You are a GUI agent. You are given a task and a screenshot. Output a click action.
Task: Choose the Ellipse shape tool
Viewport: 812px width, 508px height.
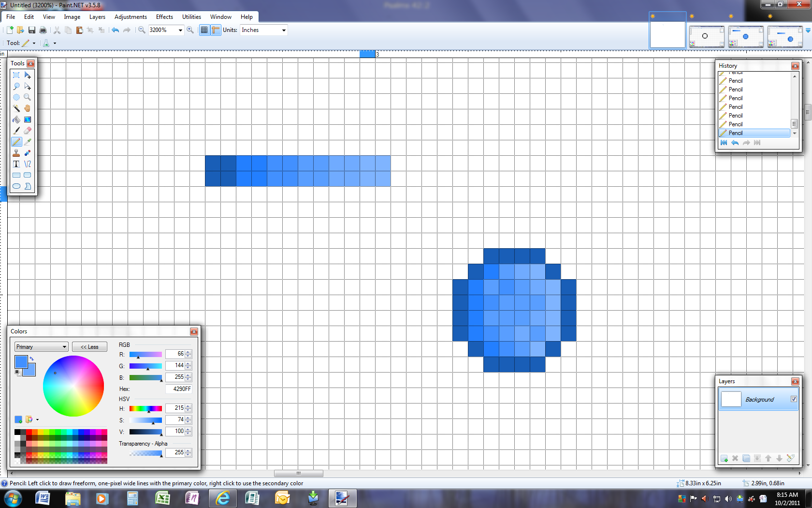(x=16, y=186)
